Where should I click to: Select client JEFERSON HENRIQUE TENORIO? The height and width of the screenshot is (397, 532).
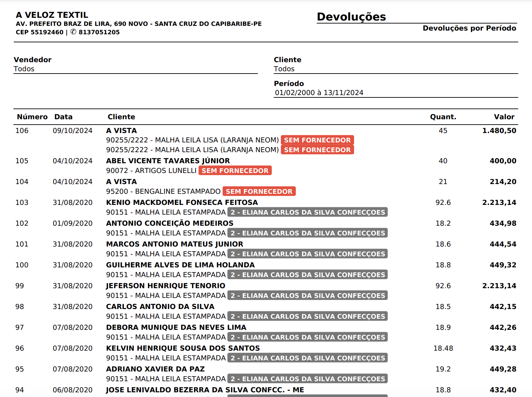[x=165, y=286]
